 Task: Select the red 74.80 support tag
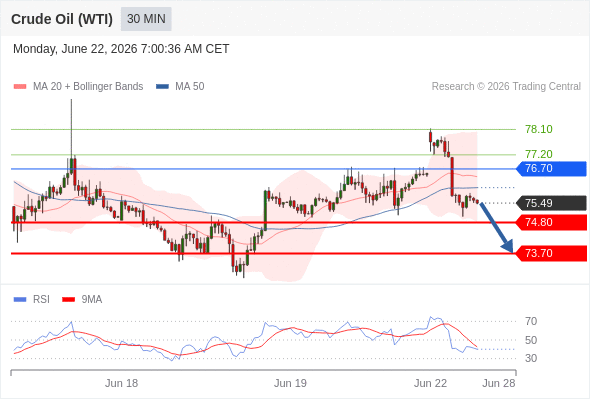click(x=551, y=222)
